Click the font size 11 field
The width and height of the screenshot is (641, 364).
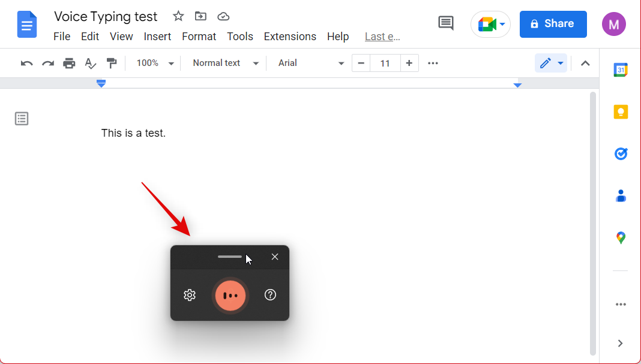(x=385, y=63)
